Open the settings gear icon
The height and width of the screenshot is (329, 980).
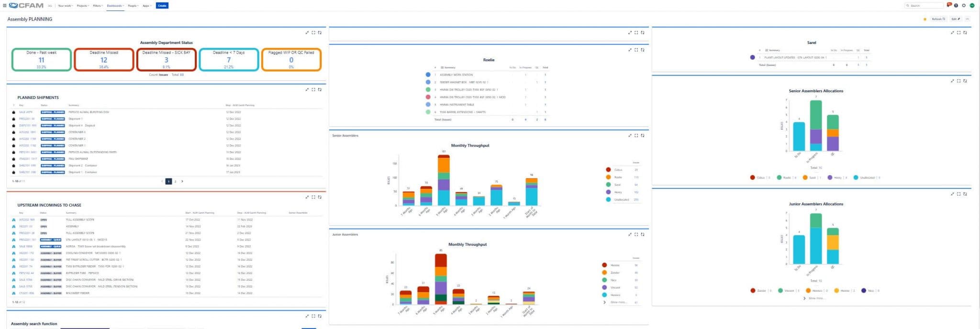(964, 6)
